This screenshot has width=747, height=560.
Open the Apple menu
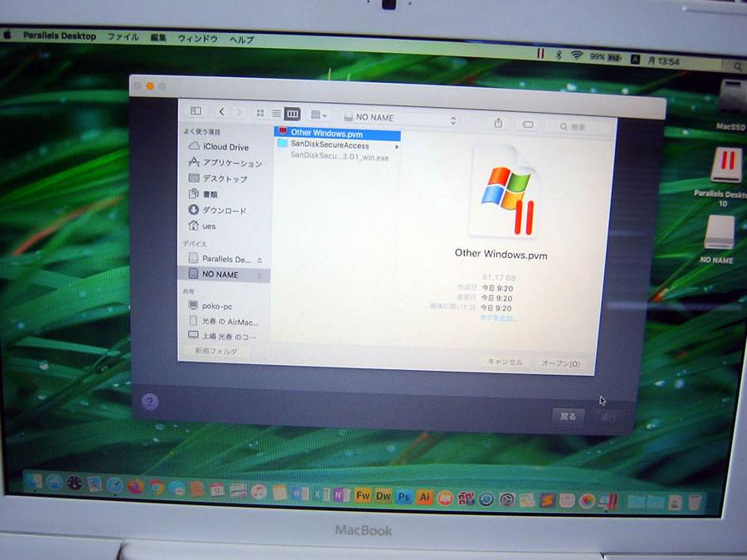point(7,35)
